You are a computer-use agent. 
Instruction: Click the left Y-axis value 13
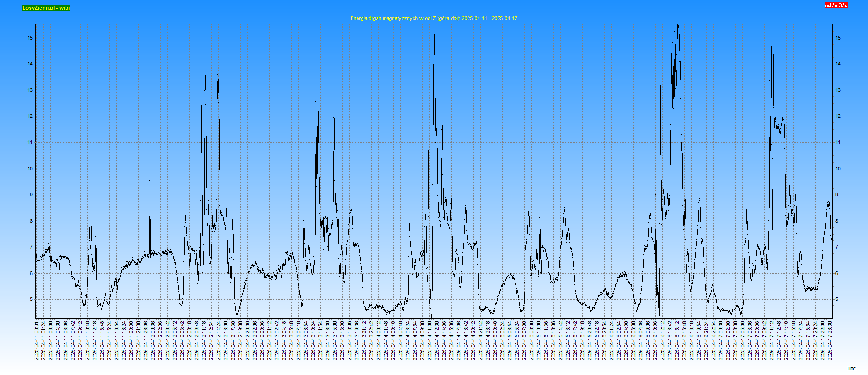coord(30,90)
